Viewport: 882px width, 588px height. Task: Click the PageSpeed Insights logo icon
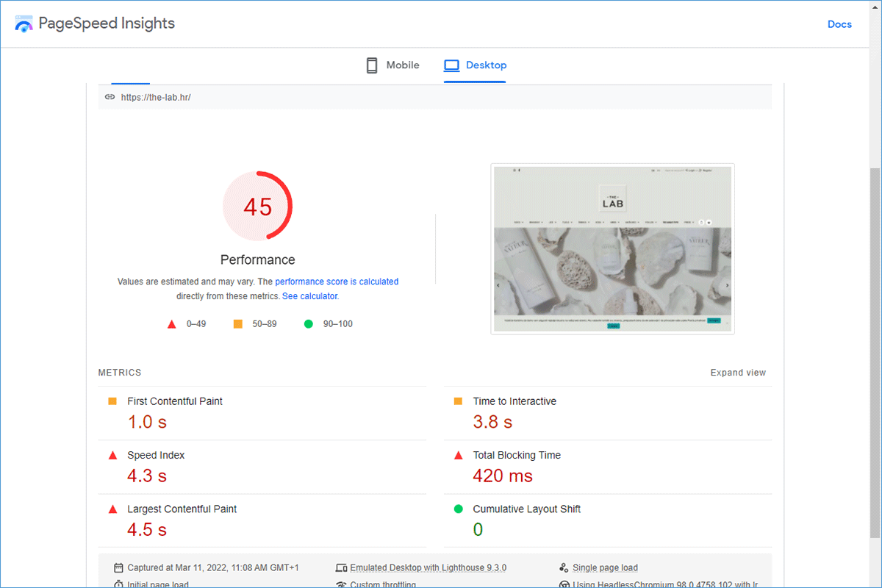(x=24, y=24)
